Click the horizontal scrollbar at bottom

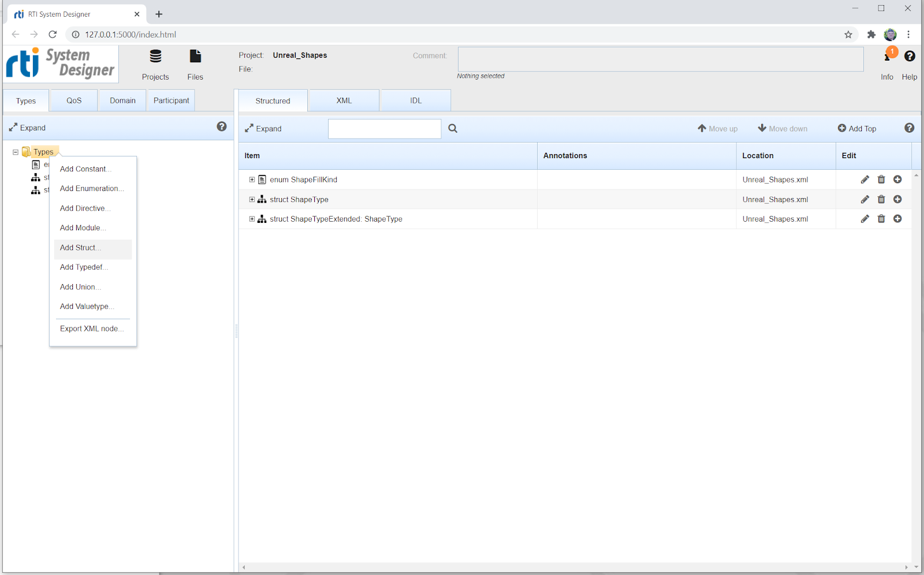[575, 567]
